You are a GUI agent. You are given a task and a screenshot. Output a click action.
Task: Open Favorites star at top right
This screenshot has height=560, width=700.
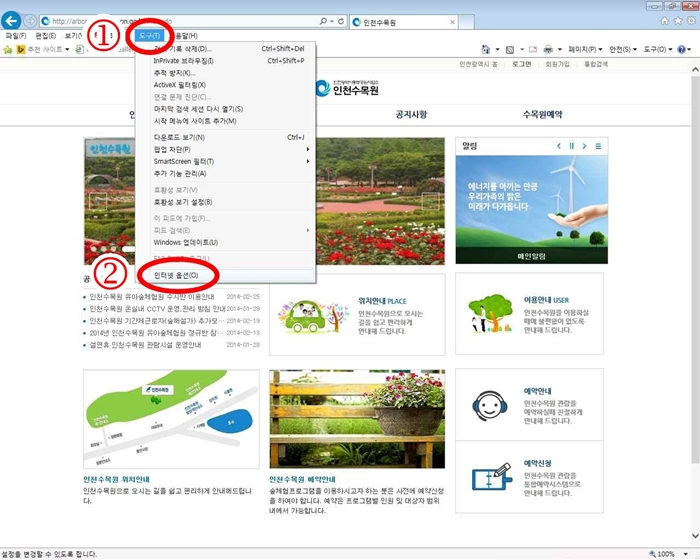678,21
